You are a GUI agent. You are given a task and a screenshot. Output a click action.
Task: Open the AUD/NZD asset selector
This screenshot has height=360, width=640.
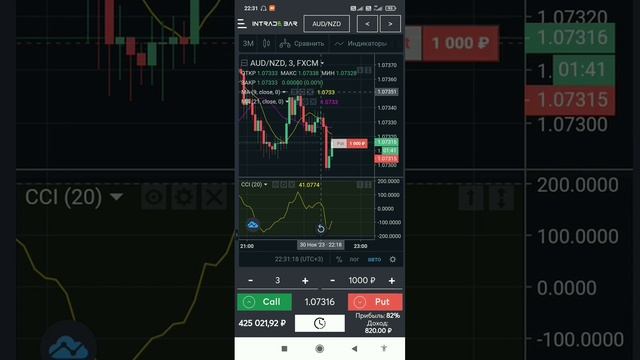coord(327,24)
